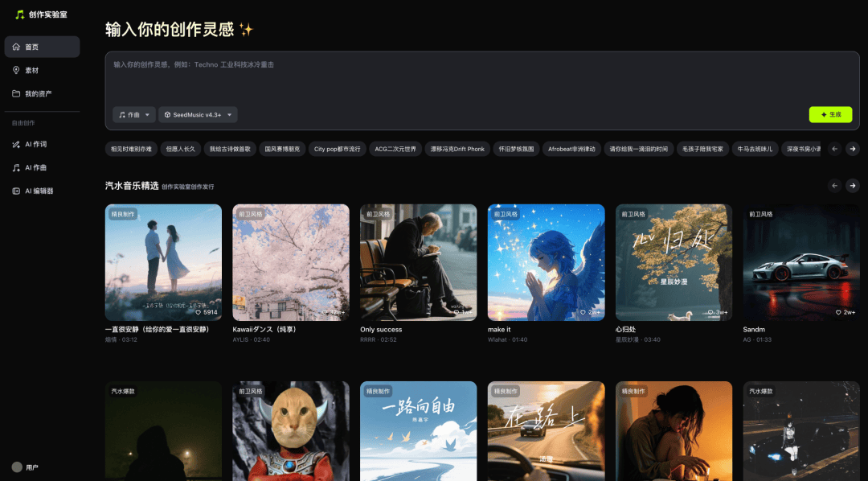
Task: Like the 一直很安静 song via heart icon
Action: pos(199,312)
